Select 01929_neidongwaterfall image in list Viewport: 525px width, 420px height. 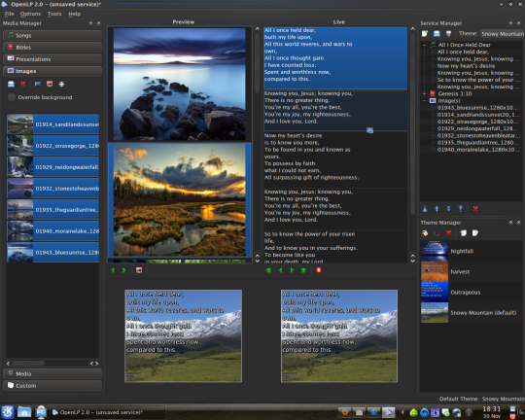point(52,167)
